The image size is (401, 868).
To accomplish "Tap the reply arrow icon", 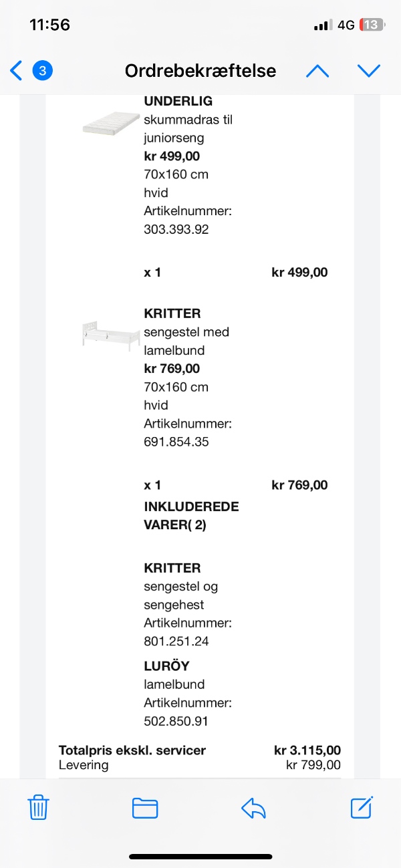I will point(253,808).
